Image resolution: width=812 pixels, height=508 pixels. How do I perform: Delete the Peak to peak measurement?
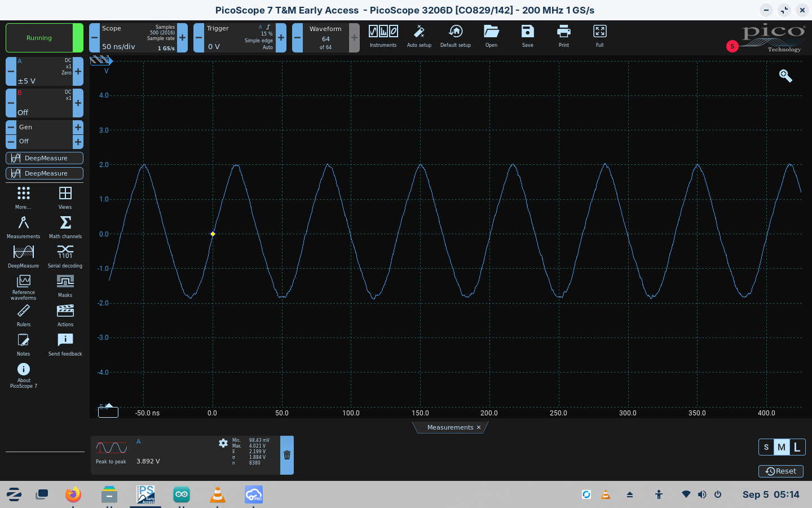point(287,455)
